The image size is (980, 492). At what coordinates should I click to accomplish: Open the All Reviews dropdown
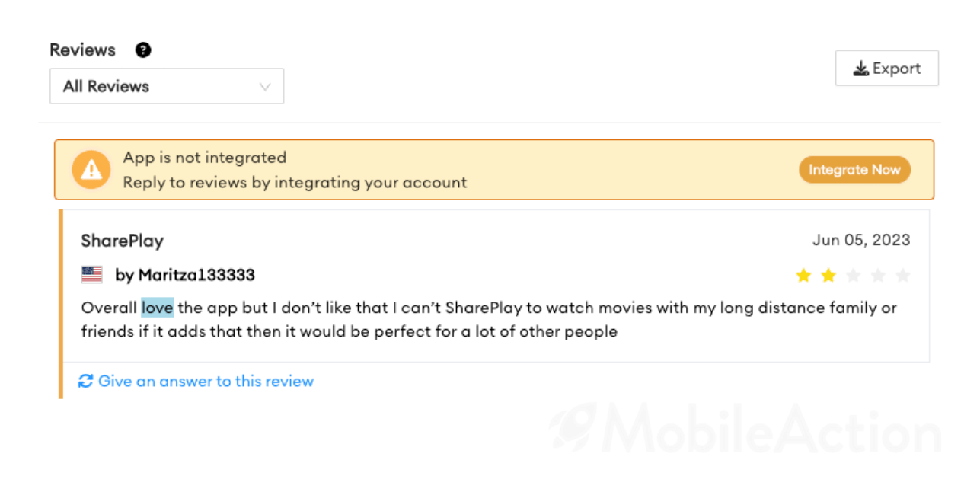pos(167,86)
